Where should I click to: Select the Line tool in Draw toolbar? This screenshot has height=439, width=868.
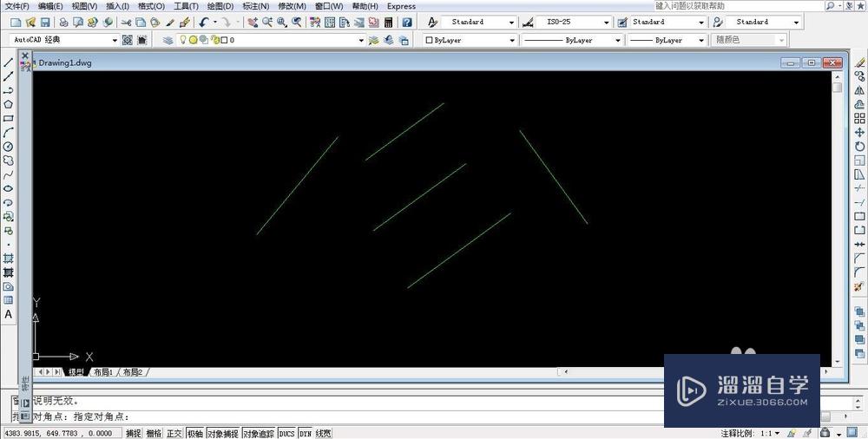tap(9, 62)
